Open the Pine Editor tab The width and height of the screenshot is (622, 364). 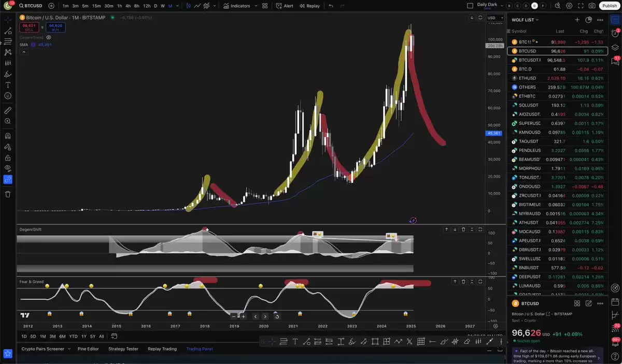point(88,349)
